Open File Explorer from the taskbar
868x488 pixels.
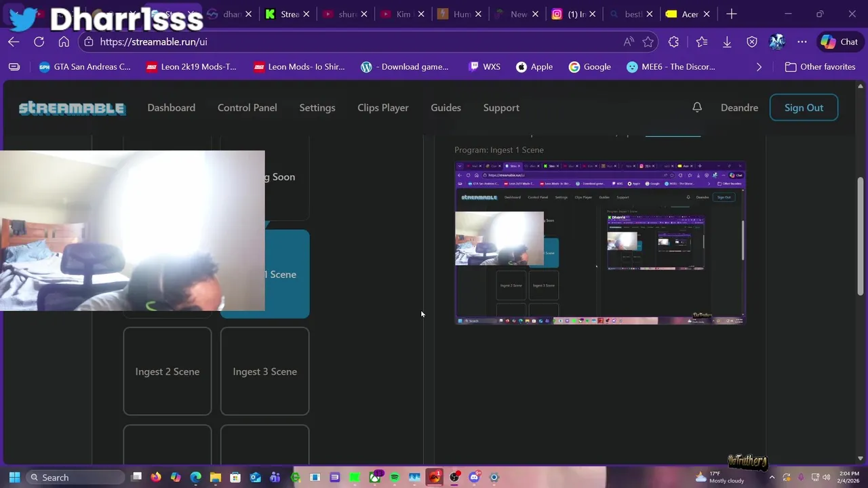click(x=215, y=477)
